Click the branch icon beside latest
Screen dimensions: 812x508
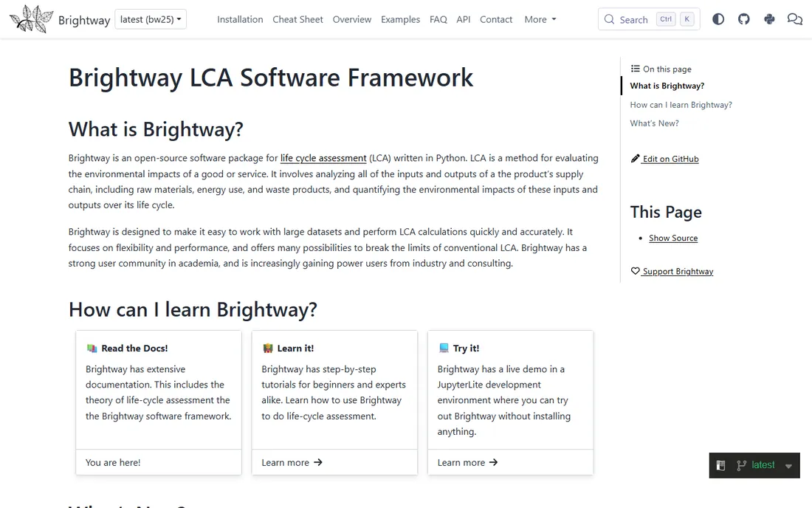point(742,465)
